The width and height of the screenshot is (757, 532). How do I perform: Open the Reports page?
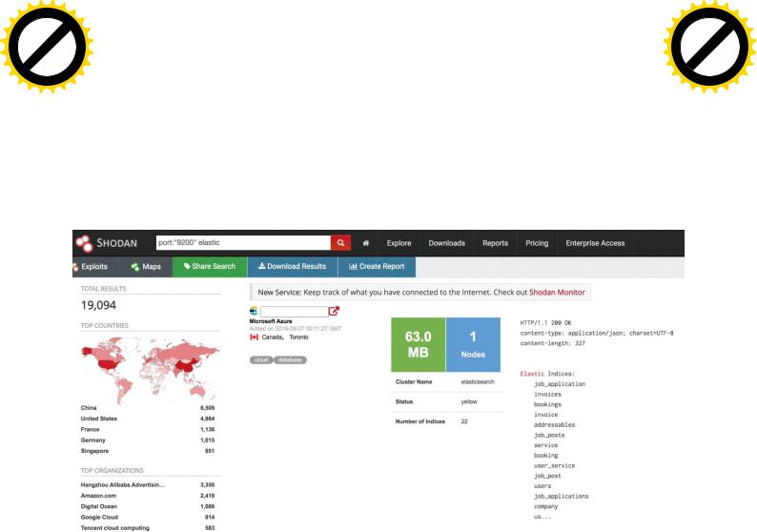coord(496,243)
